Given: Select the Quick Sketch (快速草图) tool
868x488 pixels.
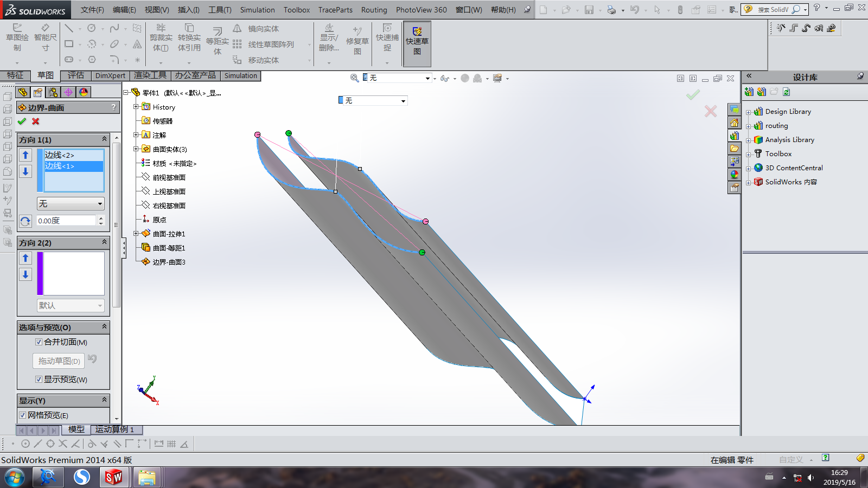Looking at the screenshot, I should pyautogui.click(x=417, y=41).
